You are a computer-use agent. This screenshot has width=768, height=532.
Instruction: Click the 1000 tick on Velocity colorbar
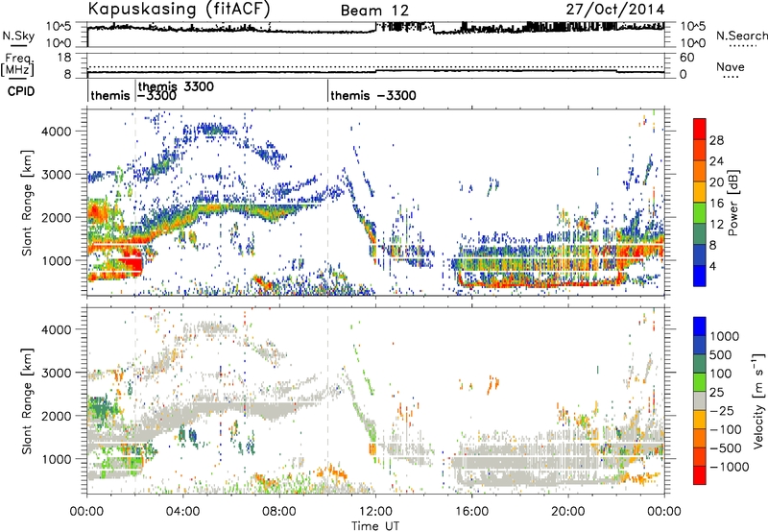coord(725,336)
